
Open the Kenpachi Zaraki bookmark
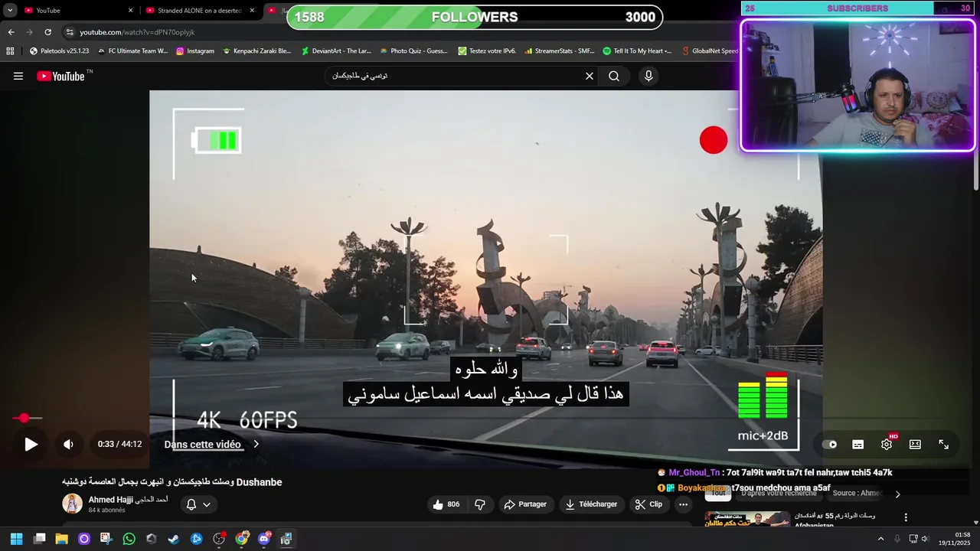257,51
